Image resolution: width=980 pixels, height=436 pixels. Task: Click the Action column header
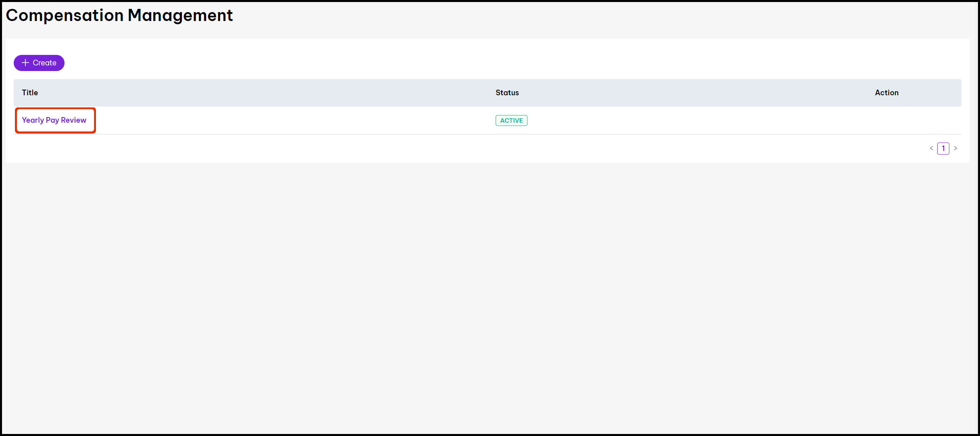point(886,93)
